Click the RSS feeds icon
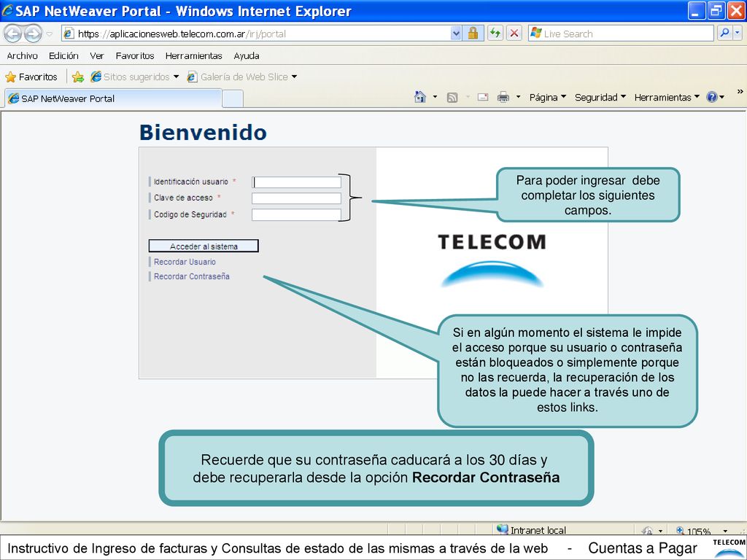The width and height of the screenshot is (747, 560). pos(452,97)
